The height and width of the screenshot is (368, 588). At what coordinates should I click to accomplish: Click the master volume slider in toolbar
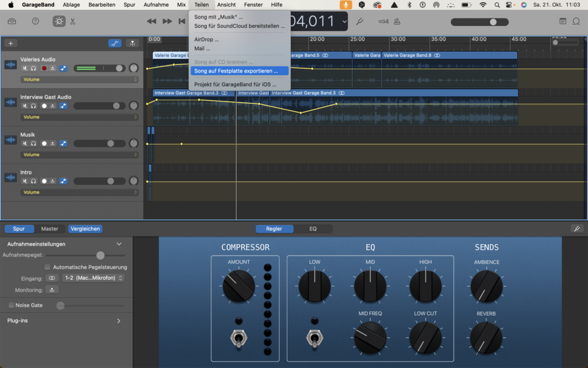pos(479,22)
